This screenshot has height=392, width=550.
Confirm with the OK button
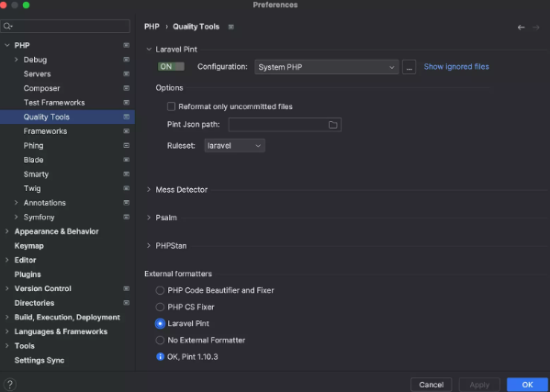(x=527, y=385)
